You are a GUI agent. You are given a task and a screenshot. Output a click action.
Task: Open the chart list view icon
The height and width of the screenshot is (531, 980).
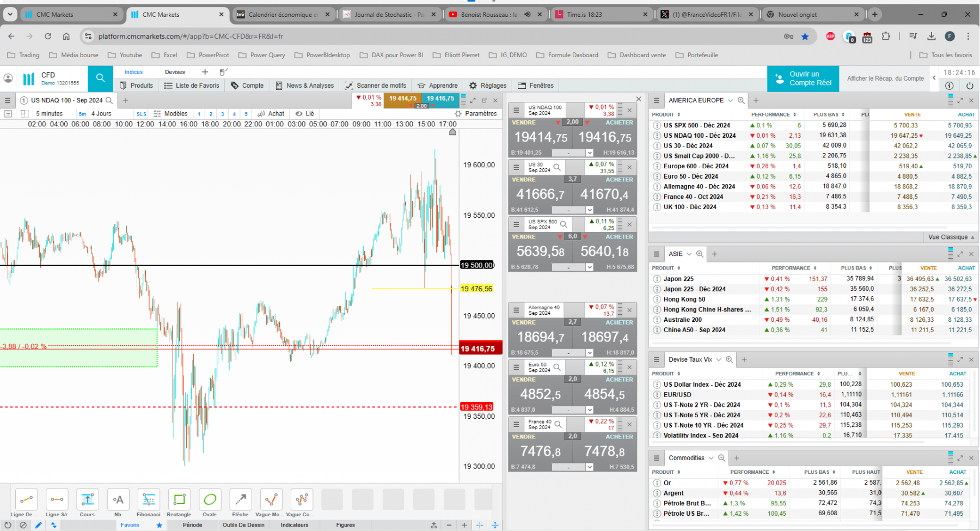8,114
